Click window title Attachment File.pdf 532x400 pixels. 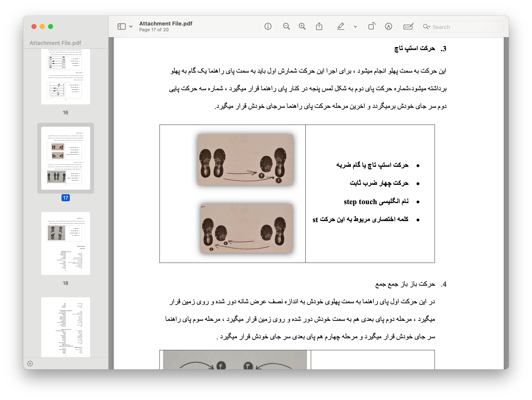click(166, 24)
